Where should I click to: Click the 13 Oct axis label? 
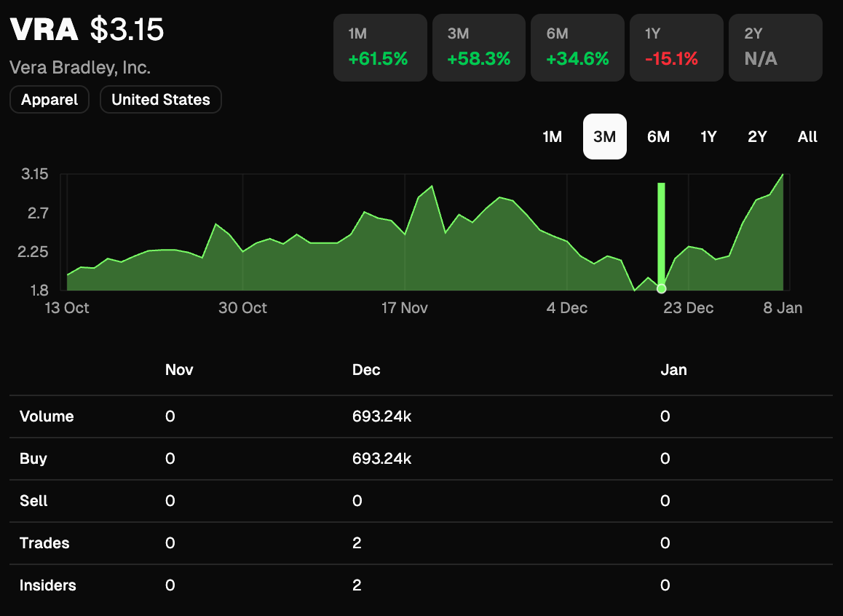[x=67, y=308]
